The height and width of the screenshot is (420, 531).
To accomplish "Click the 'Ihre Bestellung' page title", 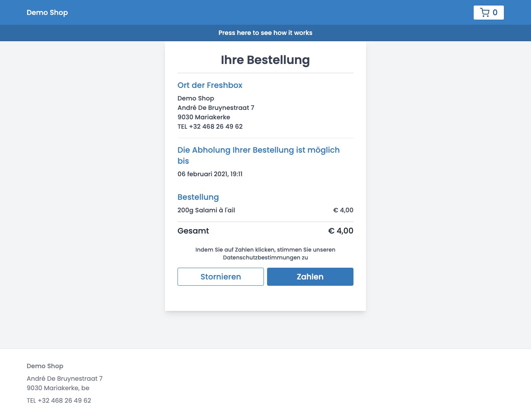I will pos(265,60).
